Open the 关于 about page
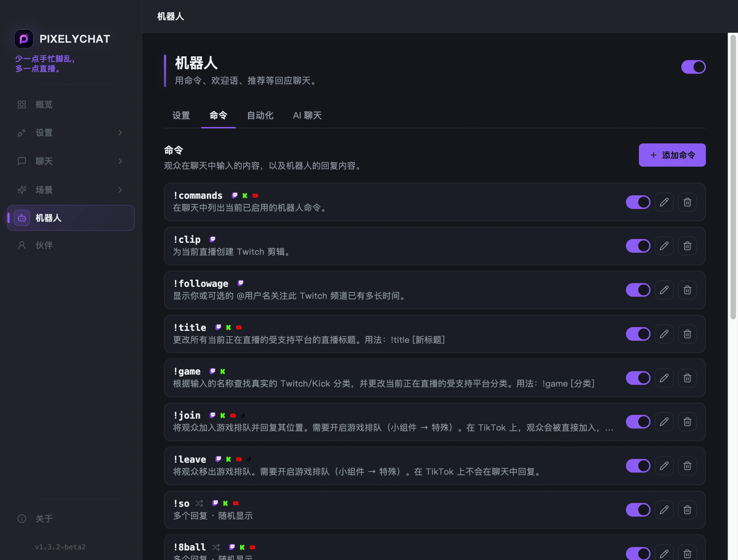This screenshot has height=560, width=738. (71, 519)
